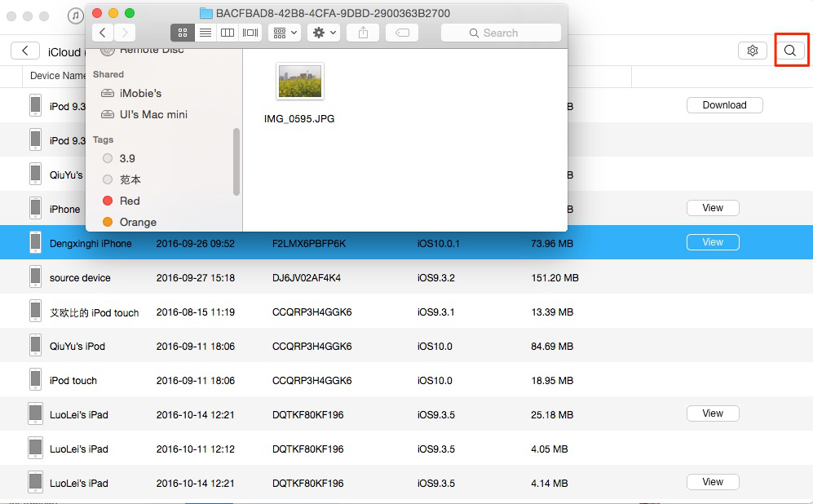
Task: Click the iTunes music note icon
Action: [75, 15]
